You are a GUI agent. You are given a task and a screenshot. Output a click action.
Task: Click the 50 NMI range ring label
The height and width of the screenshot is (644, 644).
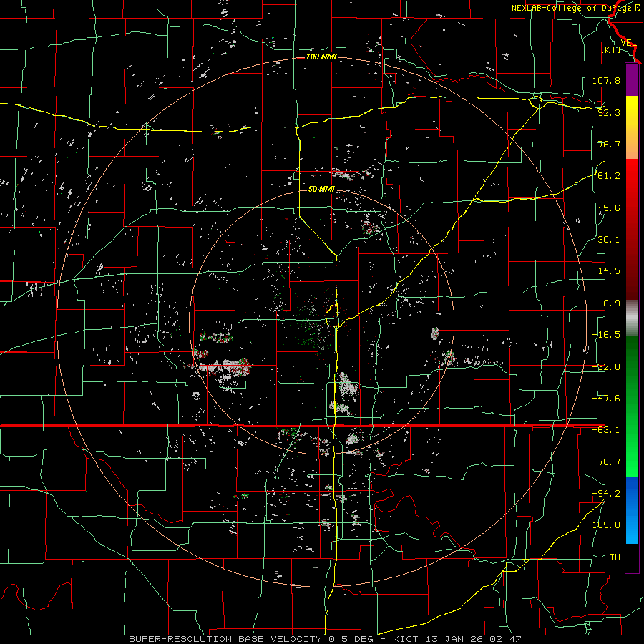point(321,190)
